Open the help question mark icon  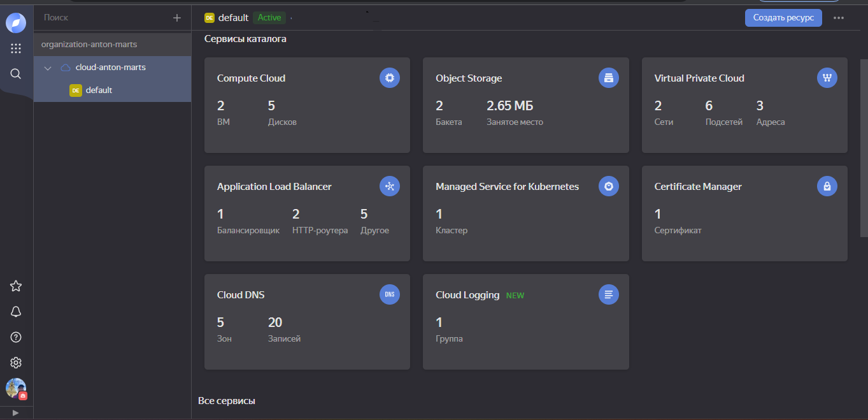coord(15,337)
